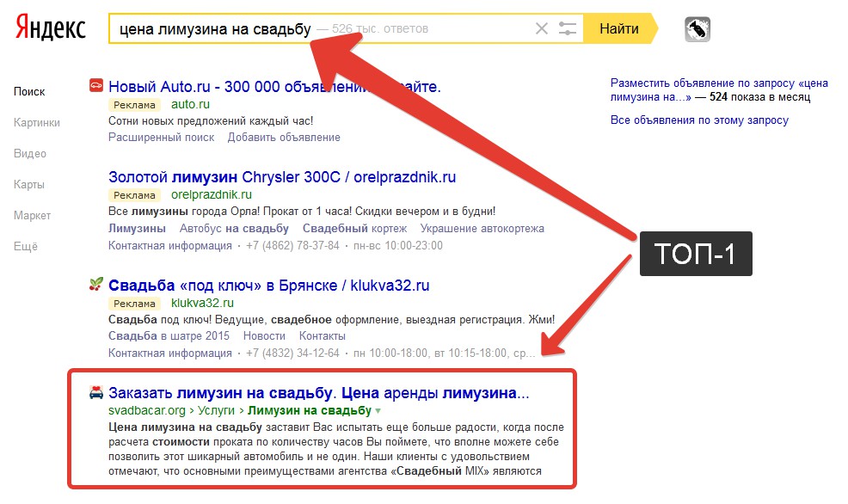
Task: Open advanced search settings sliders icon
Action: pyautogui.click(x=568, y=28)
